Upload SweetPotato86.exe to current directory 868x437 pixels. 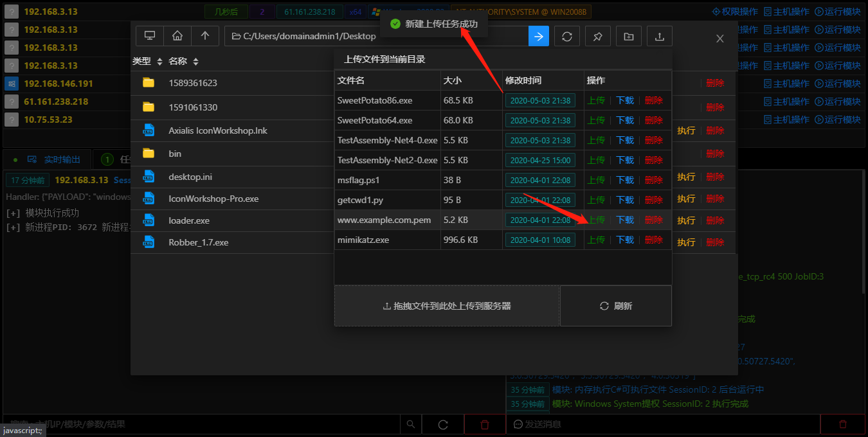[597, 100]
